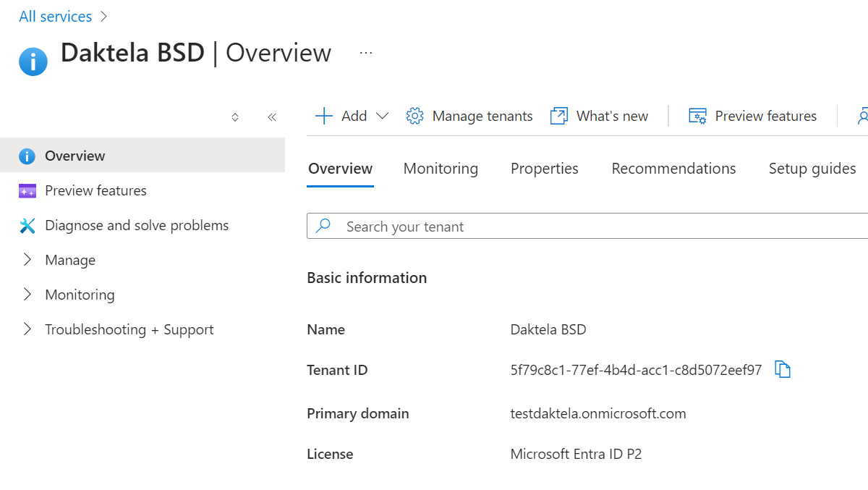Copy the Tenant ID to clipboard
The width and height of the screenshot is (868, 490).
pyautogui.click(x=782, y=370)
